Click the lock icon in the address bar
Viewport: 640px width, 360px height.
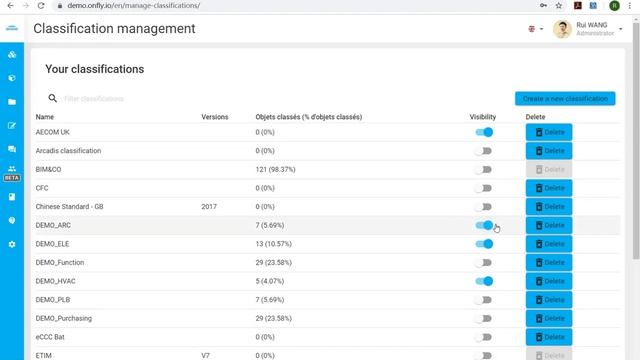60,6
